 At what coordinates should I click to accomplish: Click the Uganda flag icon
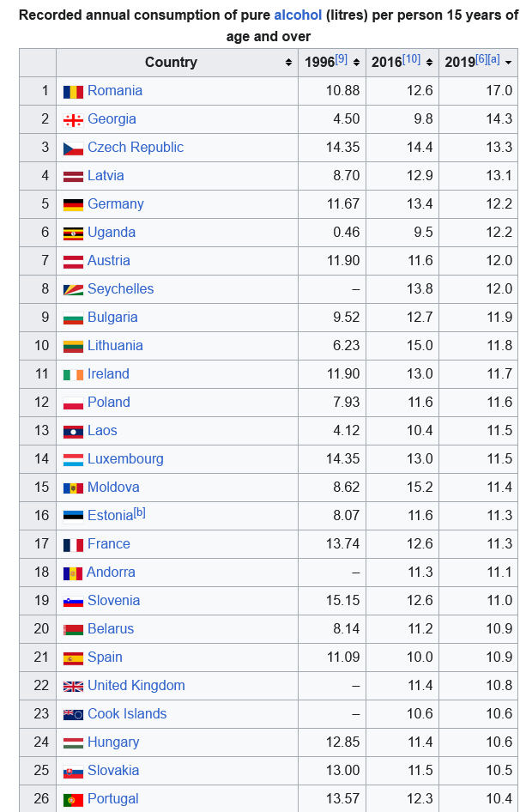(x=73, y=234)
